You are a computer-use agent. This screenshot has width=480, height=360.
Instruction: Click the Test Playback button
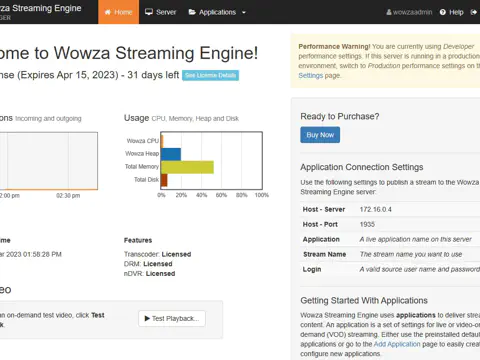click(x=172, y=319)
